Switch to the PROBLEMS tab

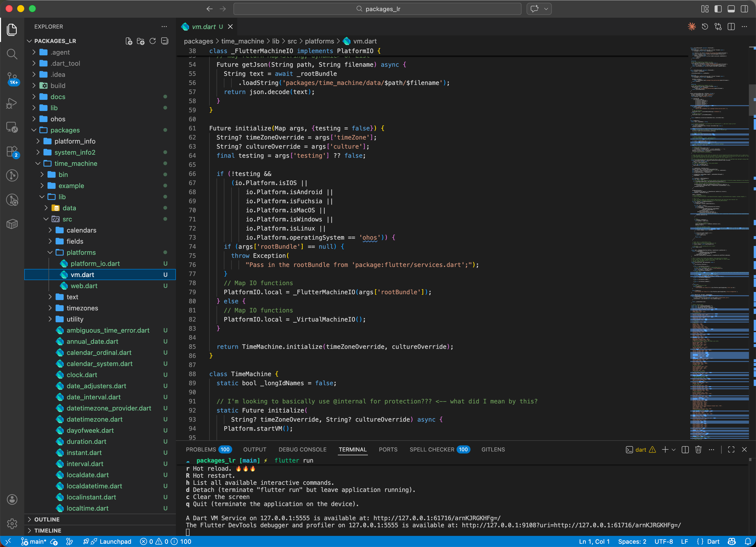point(201,450)
